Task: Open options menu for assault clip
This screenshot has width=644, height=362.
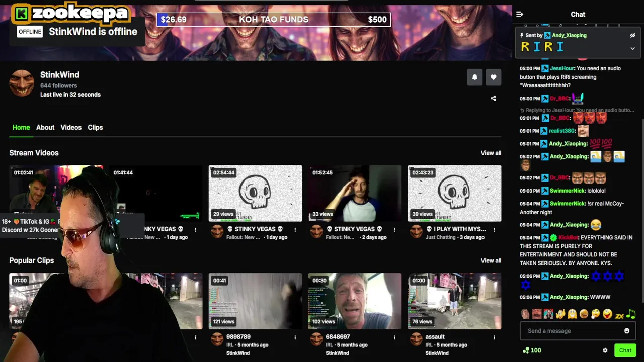Action: pyautogui.click(x=494, y=337)
